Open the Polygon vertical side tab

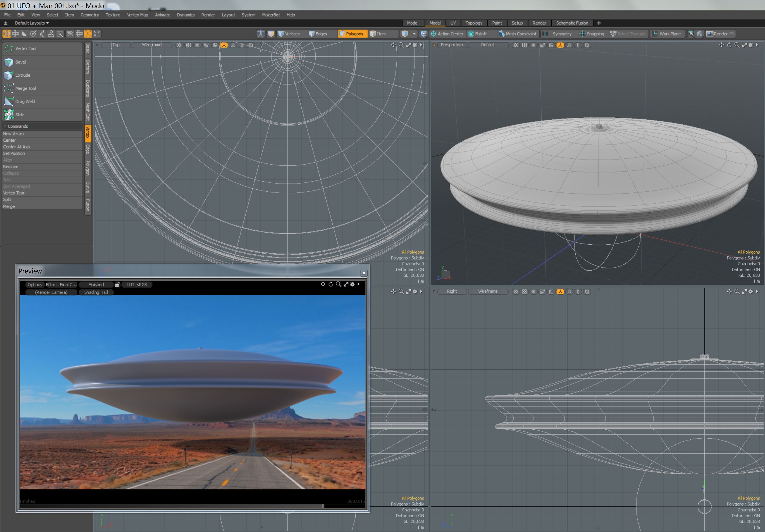point(88,168)
